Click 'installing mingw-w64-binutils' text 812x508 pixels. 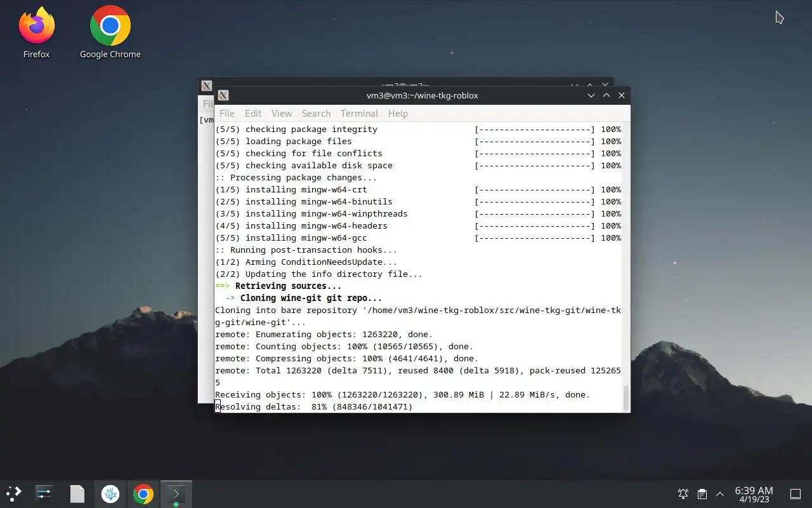coord(318,201)
